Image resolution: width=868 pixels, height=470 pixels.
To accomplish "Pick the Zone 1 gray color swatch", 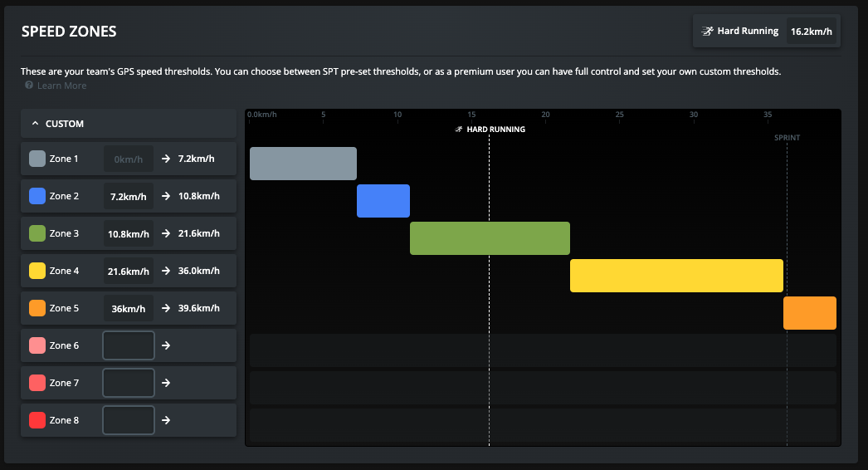I will click(37, 159).
